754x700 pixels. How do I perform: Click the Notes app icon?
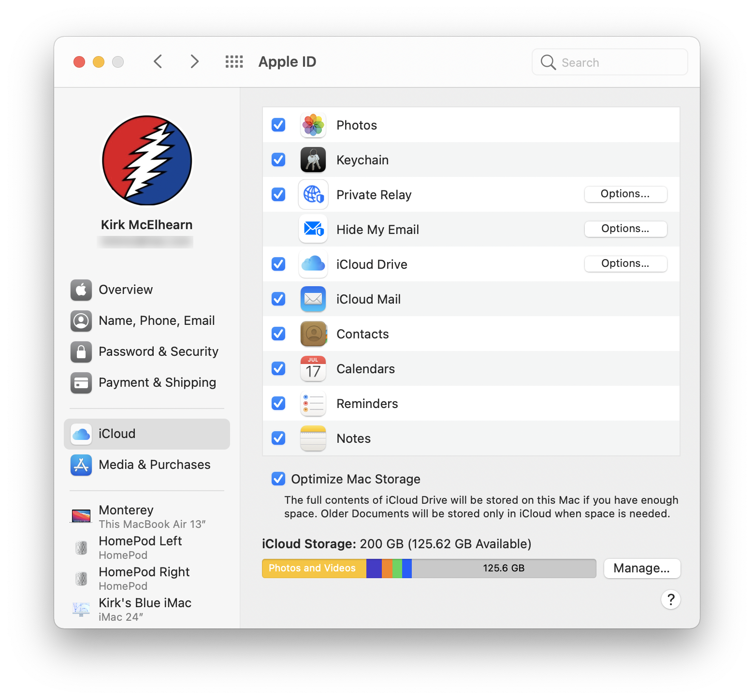click(313, 438)
